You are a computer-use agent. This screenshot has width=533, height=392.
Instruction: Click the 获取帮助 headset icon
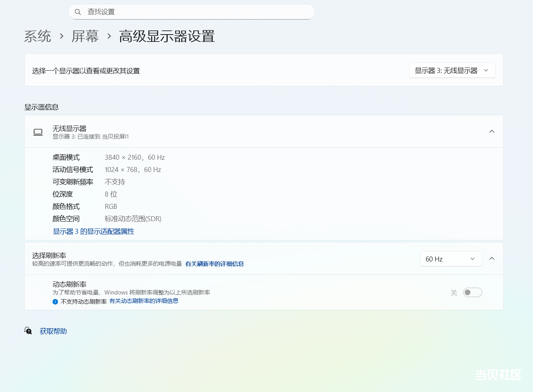click(28, 331)
